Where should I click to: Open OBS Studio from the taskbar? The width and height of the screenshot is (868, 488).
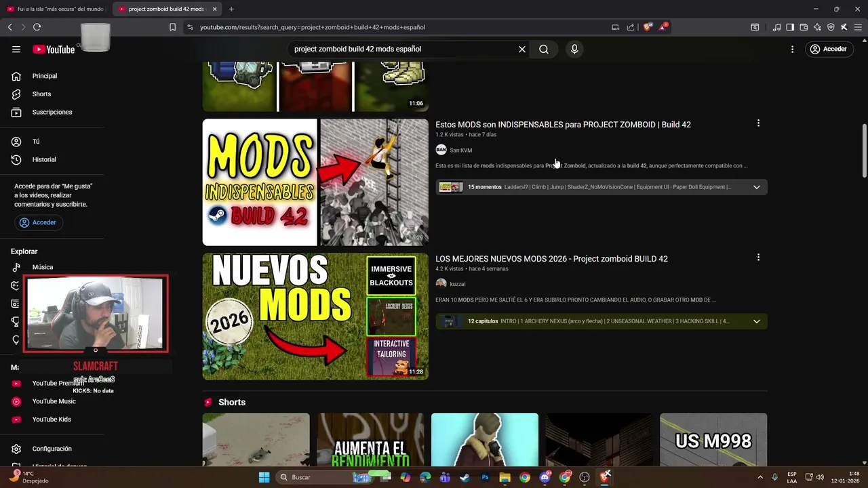[x=585, y=477]
